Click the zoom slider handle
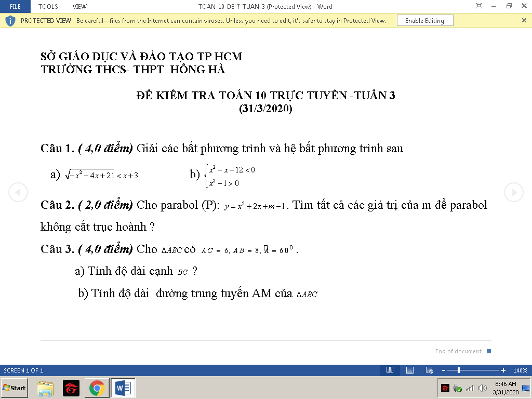532x399 pixels. 459,370
